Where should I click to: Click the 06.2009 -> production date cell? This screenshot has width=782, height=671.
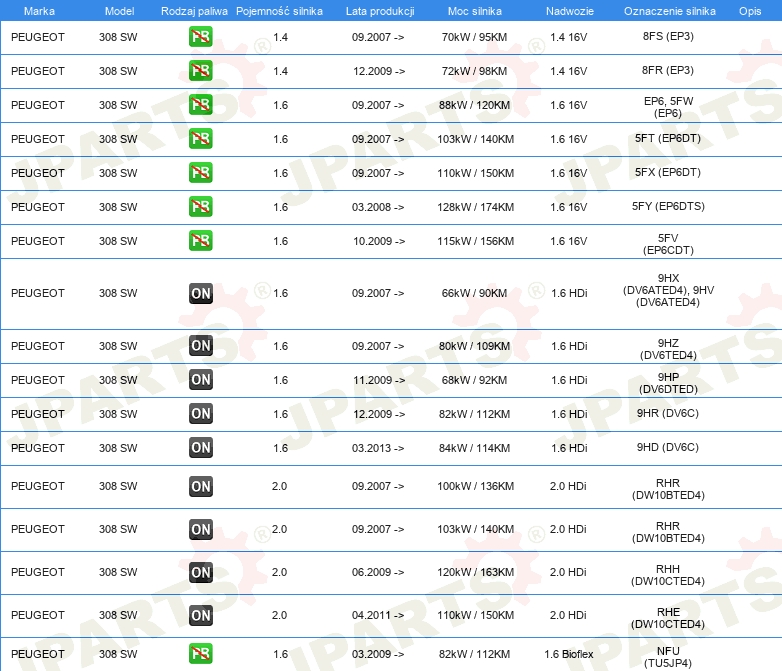click(x=378, y=572)
